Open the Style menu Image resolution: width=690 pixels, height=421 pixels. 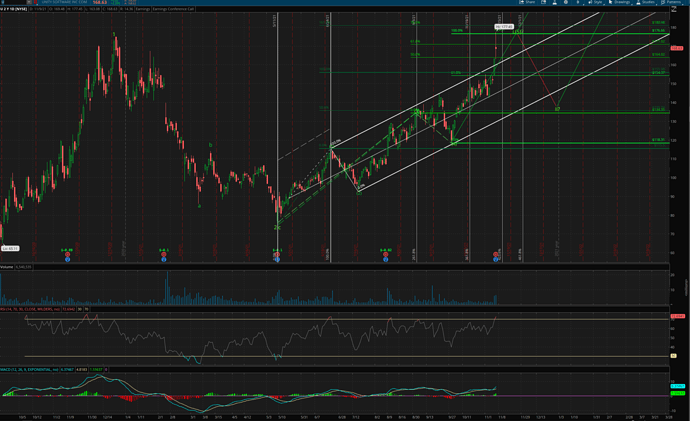(596, 4)
